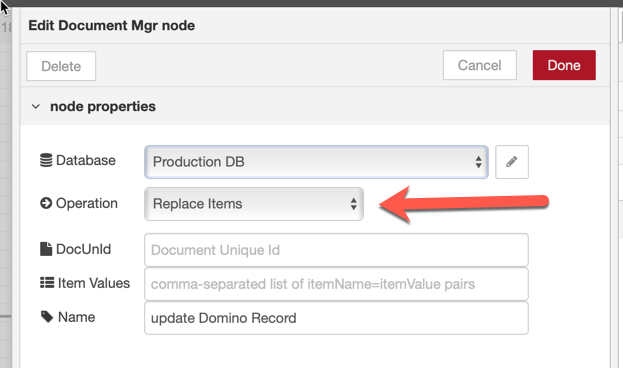This screenshot has width=623, height=368.
Task: Click the Name label text
Action: [77, 317]
